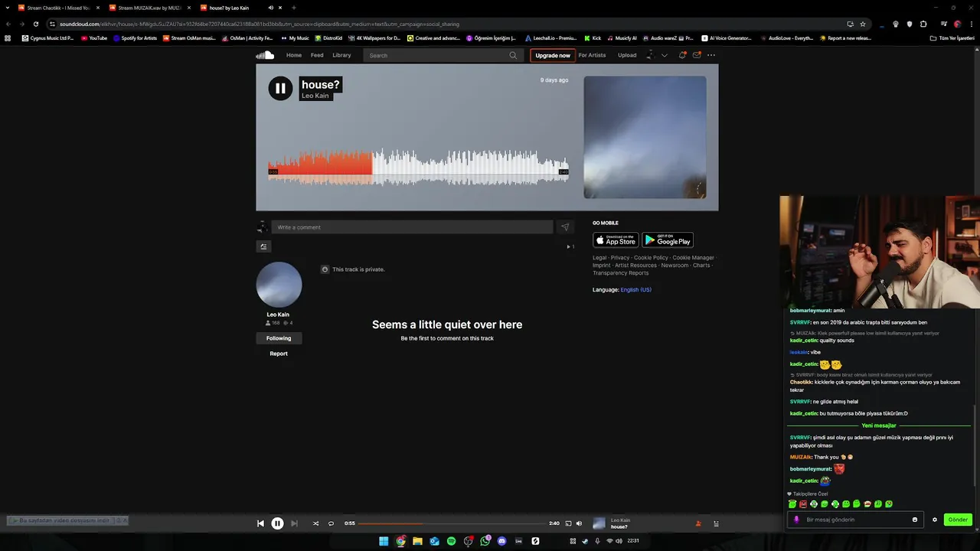Toggle repeat in the bottom player
980x551 pixels.
tap(331, 523)
